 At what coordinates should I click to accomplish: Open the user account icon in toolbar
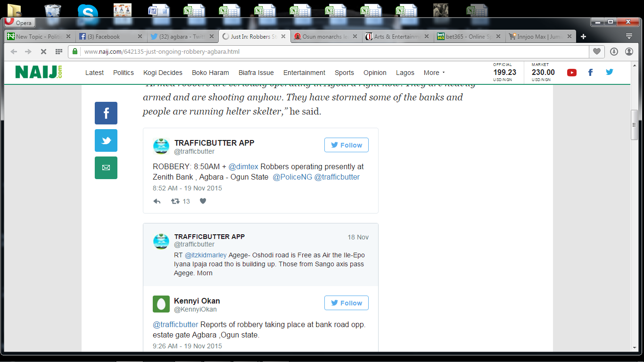(x=629, y=52)
